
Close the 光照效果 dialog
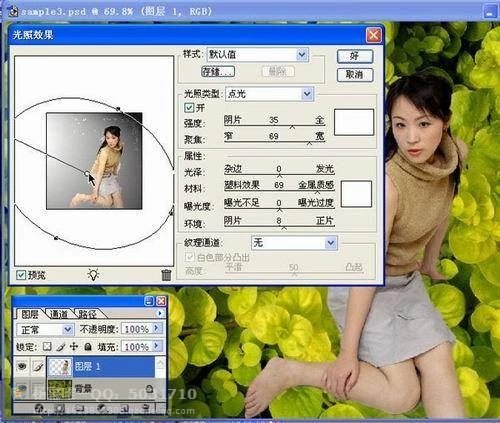click(x=373, y=35)
